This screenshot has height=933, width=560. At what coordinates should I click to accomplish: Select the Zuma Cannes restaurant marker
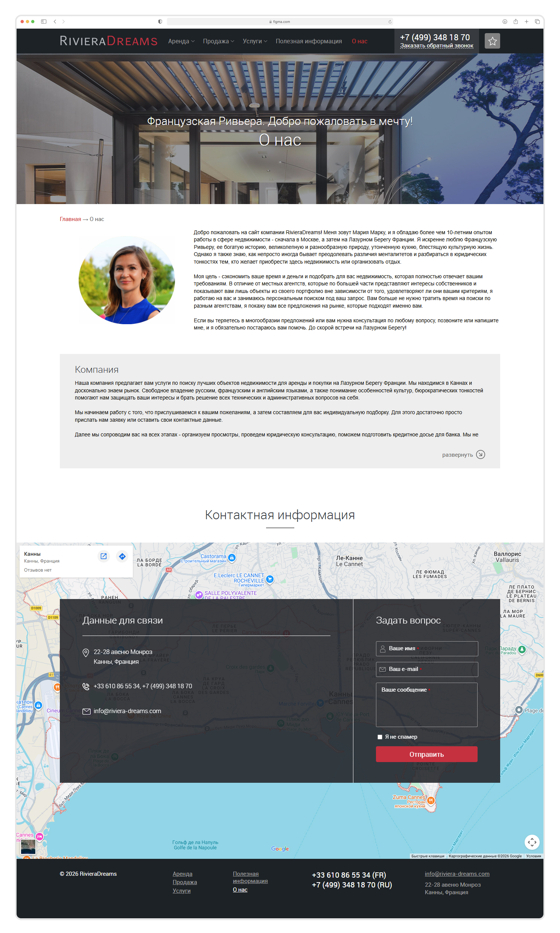point(431,800)
